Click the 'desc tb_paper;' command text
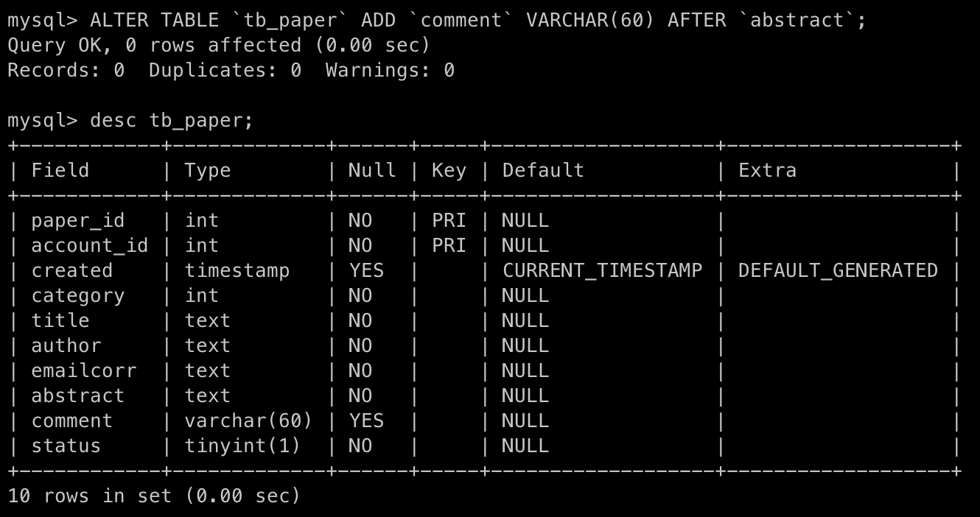 pos(172,120)
